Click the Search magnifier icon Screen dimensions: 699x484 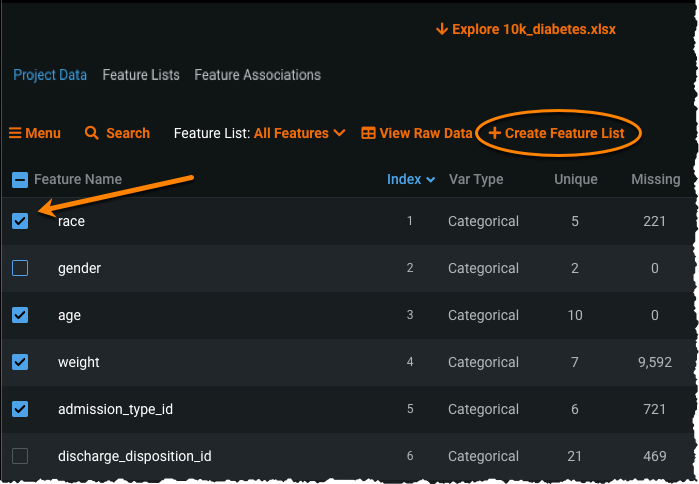(x=92, y=133)
